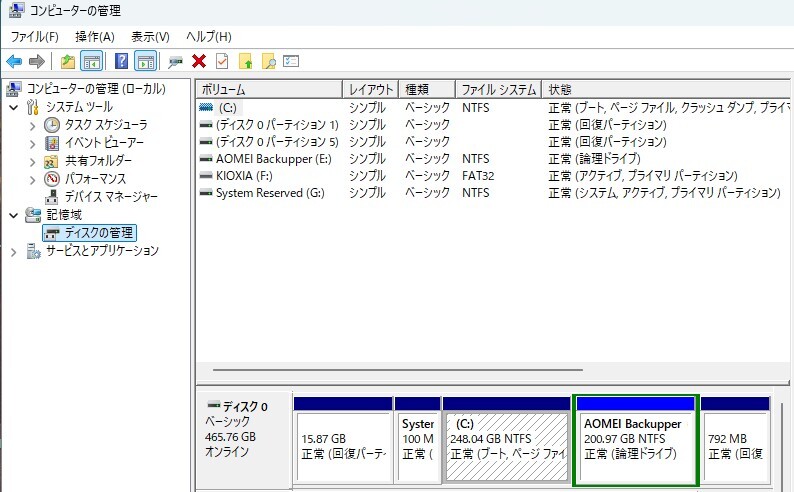Image resolution: width=794 pixels, height=492 pixels.
Task: Click the checklist view settings icon
Action: pyautogui.click(x=291, y=61)
